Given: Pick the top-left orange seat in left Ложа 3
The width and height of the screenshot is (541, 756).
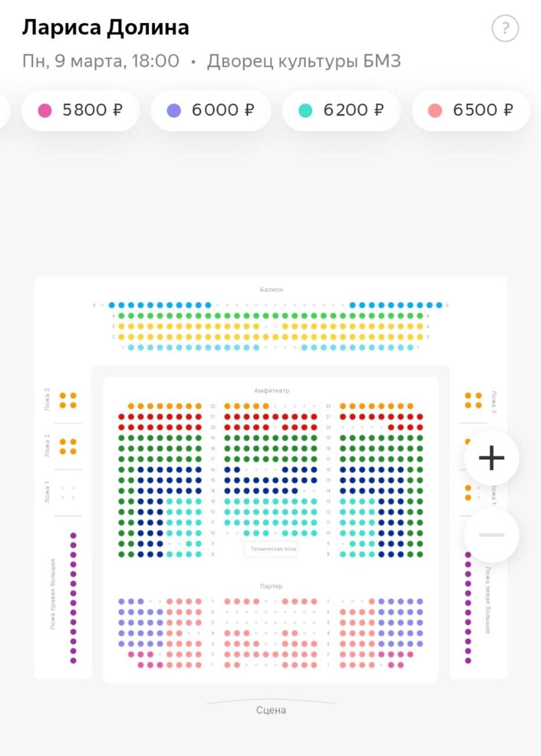Looking at the screenshot, I should (63, 396).
